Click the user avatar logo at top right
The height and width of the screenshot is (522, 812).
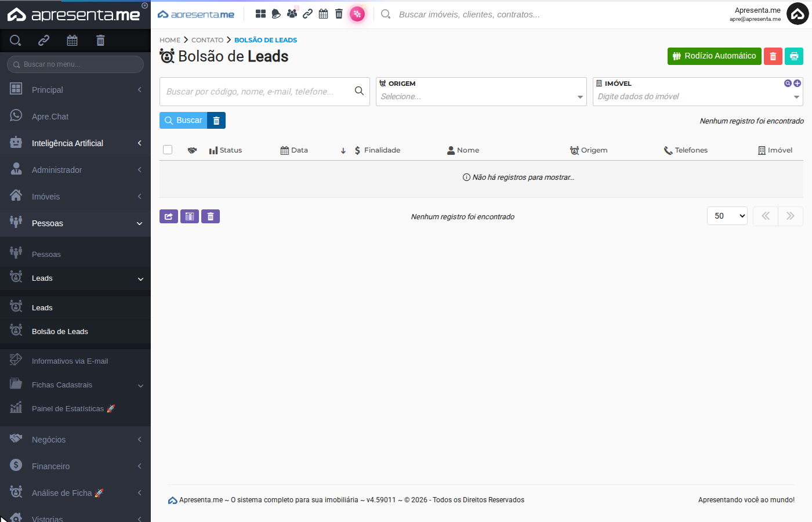(797, 14)
